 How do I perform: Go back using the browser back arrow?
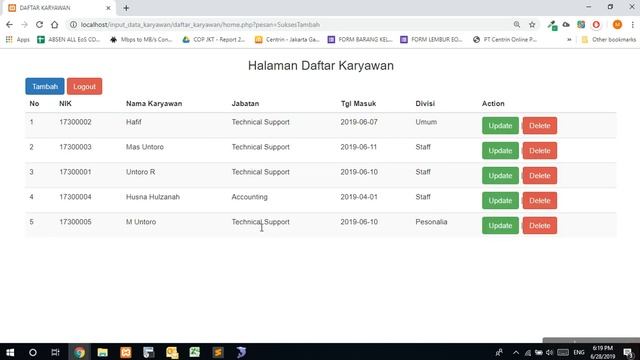click(x=9, y=24)
